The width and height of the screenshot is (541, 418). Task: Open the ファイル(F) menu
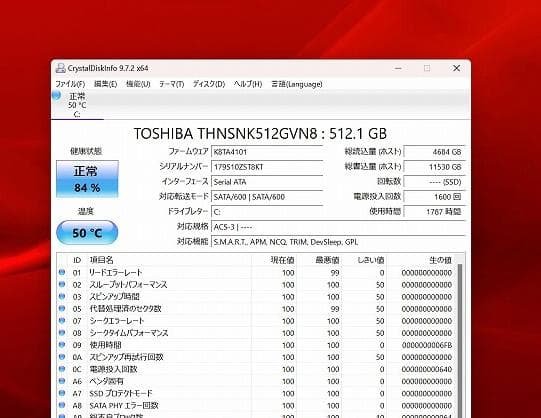click(70, 84)
